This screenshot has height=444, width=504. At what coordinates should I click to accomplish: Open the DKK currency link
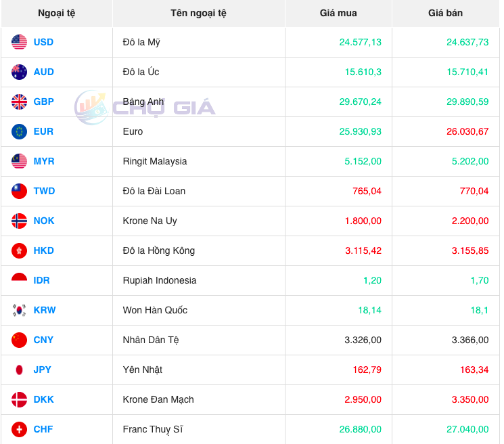point(43,399)
